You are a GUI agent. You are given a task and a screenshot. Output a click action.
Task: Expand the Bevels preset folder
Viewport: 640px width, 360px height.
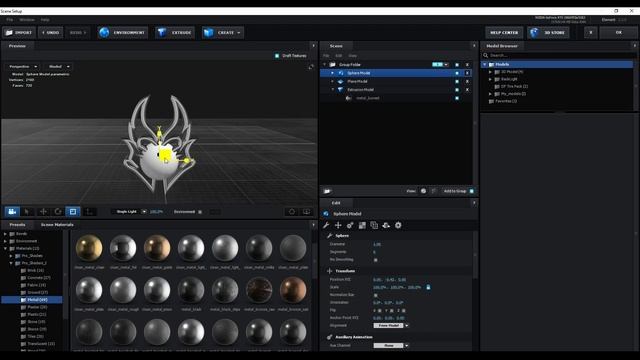click(x=5, y=234)
